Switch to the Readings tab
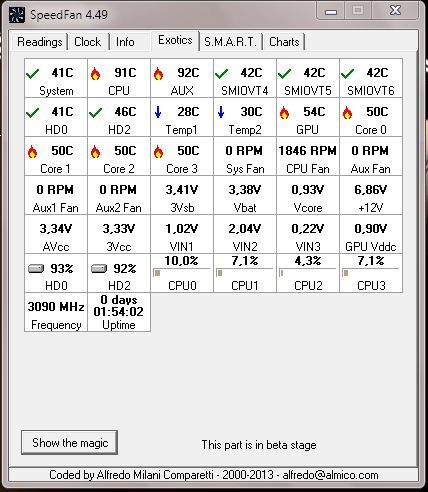This screenshot has width=428, height=492. tap(40, 42)
